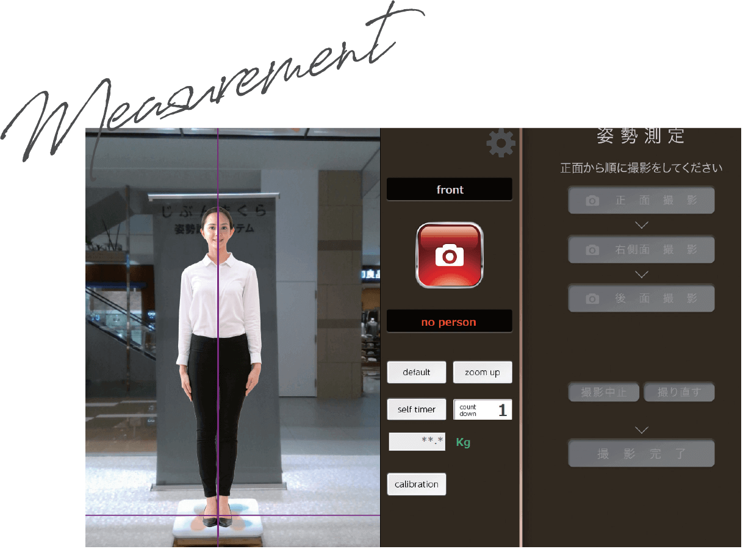The image size is (754, 560).
Task: Click the green Kg unit label
Action: click(463, 442)
